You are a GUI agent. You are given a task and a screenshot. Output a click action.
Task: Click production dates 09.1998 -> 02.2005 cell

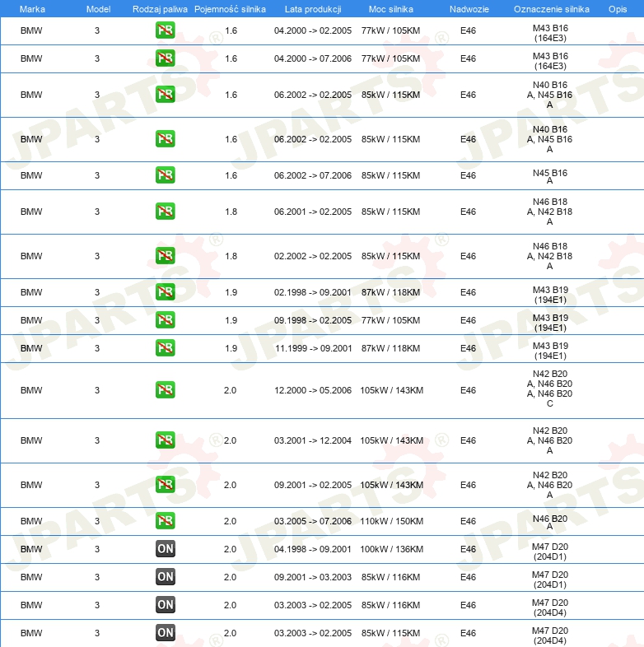pos(313,320)
